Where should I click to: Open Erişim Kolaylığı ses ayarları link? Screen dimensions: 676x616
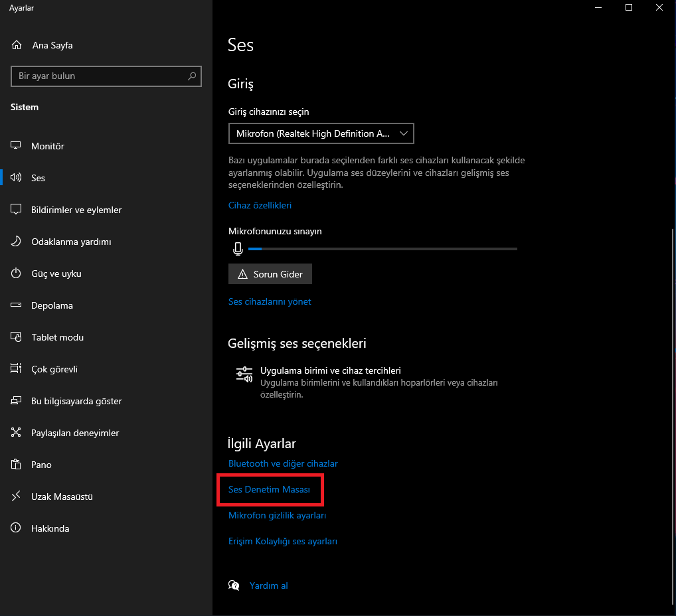pos(283,541)
